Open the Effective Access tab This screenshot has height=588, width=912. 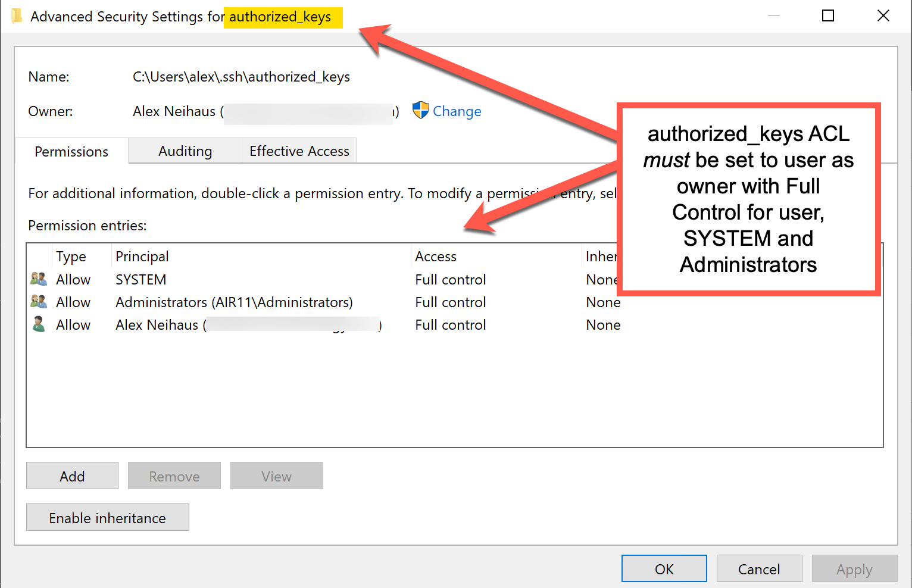click(299, 151)
